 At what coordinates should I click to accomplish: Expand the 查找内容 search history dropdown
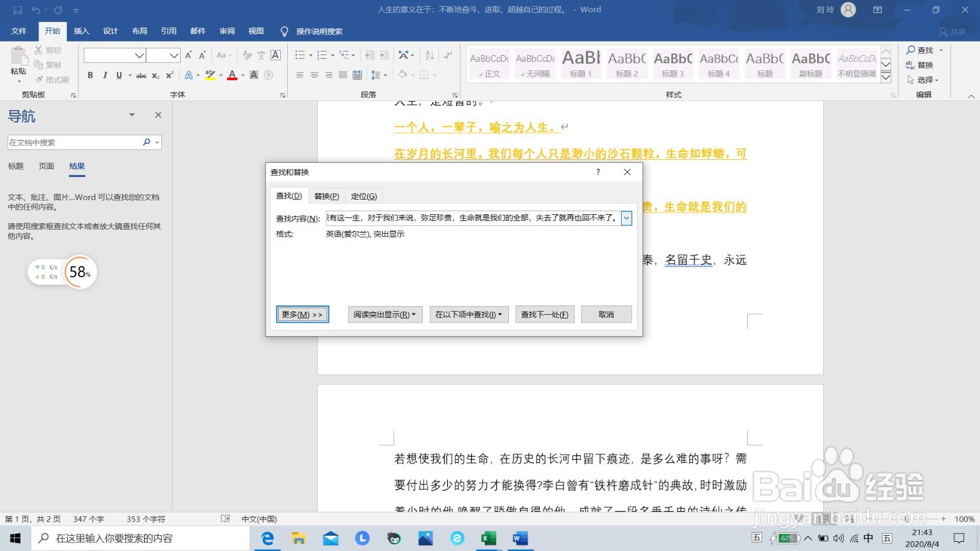(626, 219)
